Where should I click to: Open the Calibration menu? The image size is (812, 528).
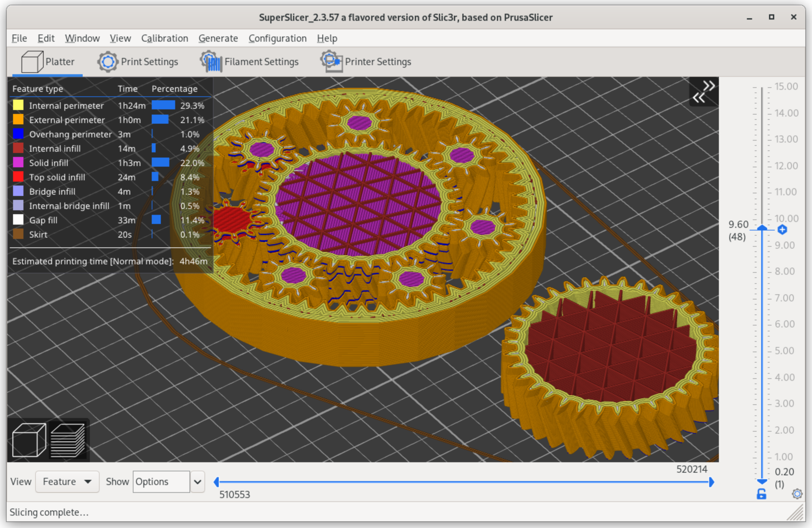pyautogui.click(x=165, y=38)
